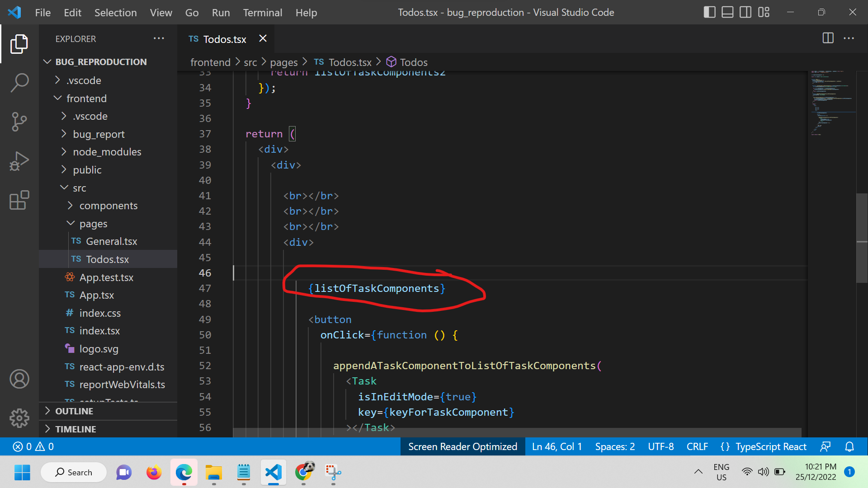Open the Notifications bell in the status bar
The height and width of the screenshot is (488, 868).
[849, 446]
